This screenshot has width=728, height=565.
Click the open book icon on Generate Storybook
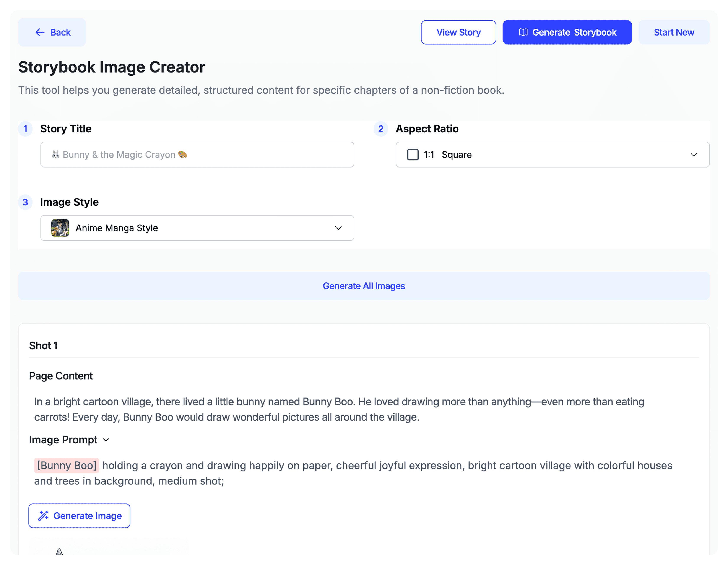point(523,32)
